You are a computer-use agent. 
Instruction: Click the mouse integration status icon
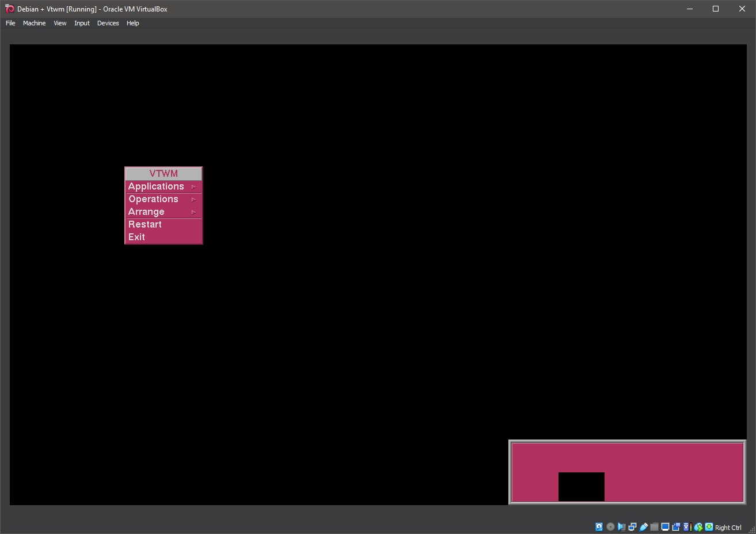(x=698, y=527)
